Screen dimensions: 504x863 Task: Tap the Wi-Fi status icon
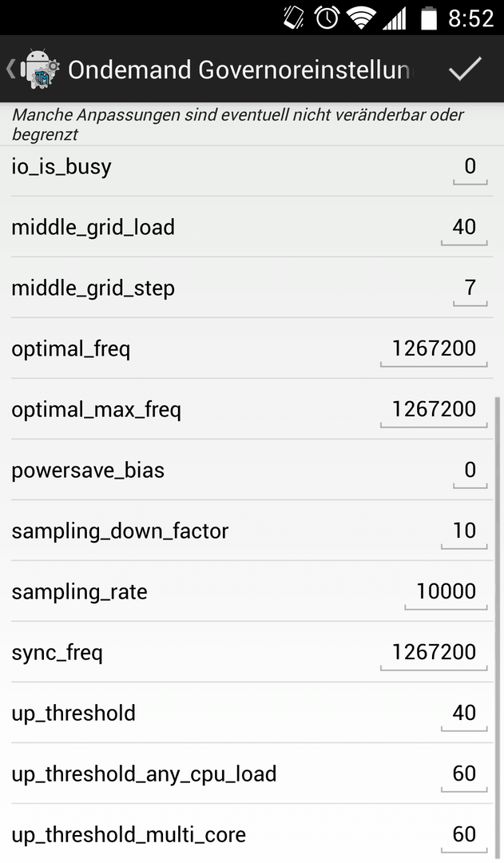tap(361, 18)
